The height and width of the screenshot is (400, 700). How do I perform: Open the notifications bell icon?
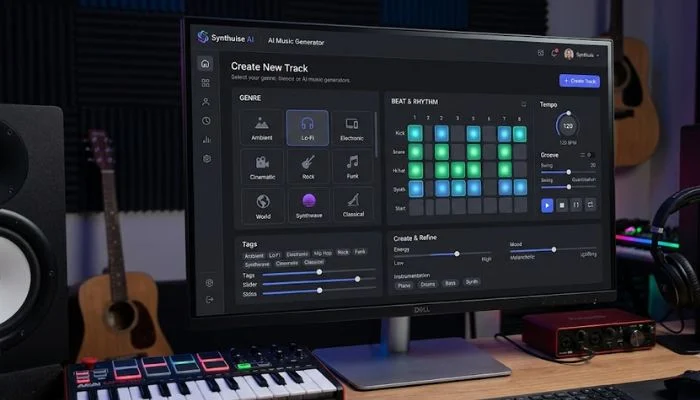[x=554, y=53]
